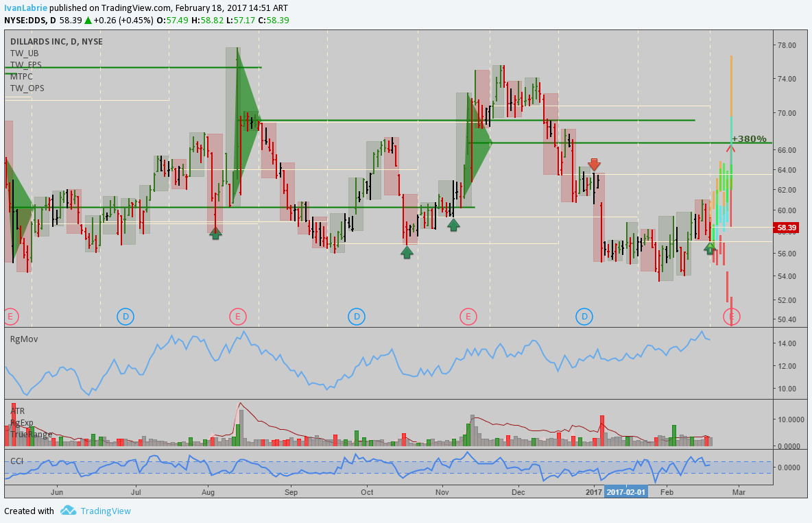Click the O:57.49 open value
Viewport: 812px width, 523px height.
tap(172, 21)
